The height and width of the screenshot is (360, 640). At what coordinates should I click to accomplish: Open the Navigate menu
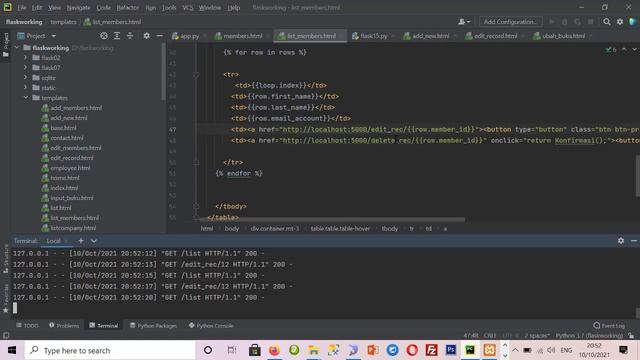78,8
